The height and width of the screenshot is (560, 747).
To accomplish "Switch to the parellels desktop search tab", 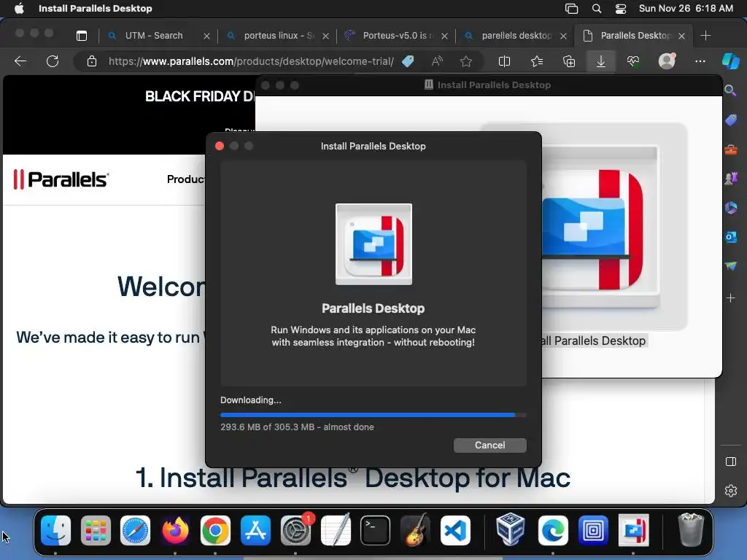I will click(x=516, y=36).
